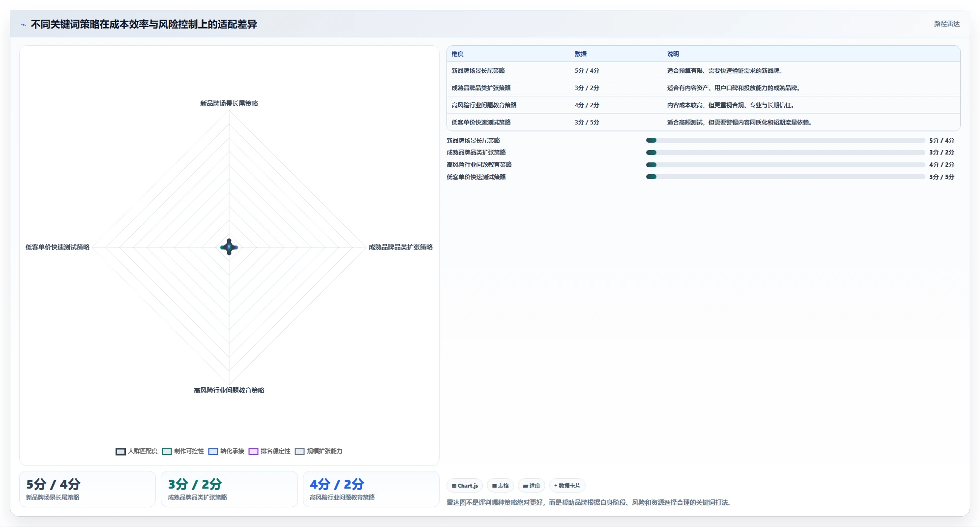The width and height of the screenshot is (980, 527).
Task: Click the 数据 column header
Action: tap(580, 54)
